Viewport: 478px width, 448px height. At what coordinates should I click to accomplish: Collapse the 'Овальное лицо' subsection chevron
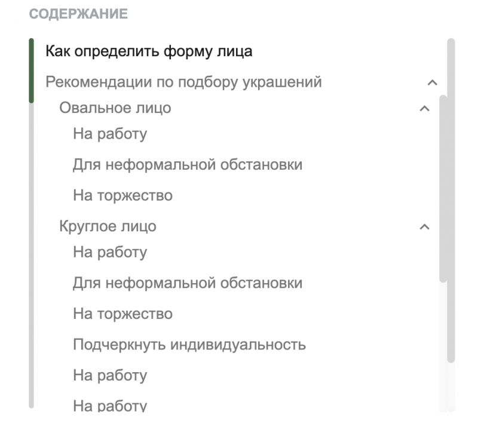(424, 108)
